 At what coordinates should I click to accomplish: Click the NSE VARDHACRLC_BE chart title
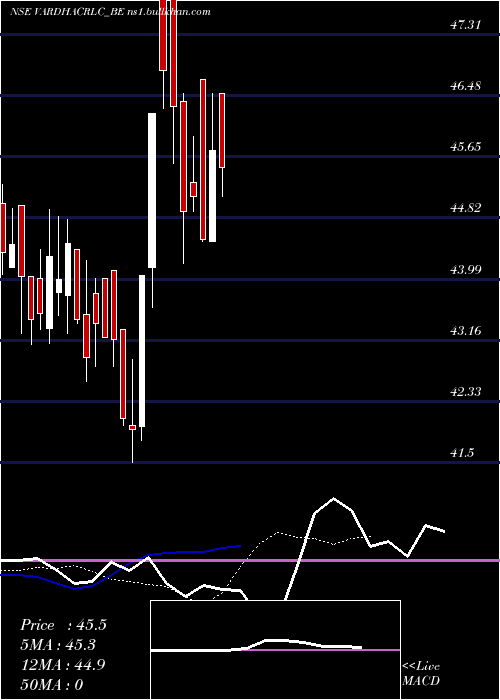point(110,12)
